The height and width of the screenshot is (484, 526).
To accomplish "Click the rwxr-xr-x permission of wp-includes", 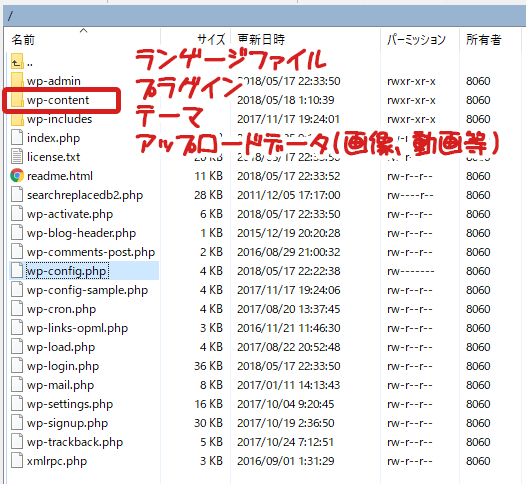I will coord(411,119).
